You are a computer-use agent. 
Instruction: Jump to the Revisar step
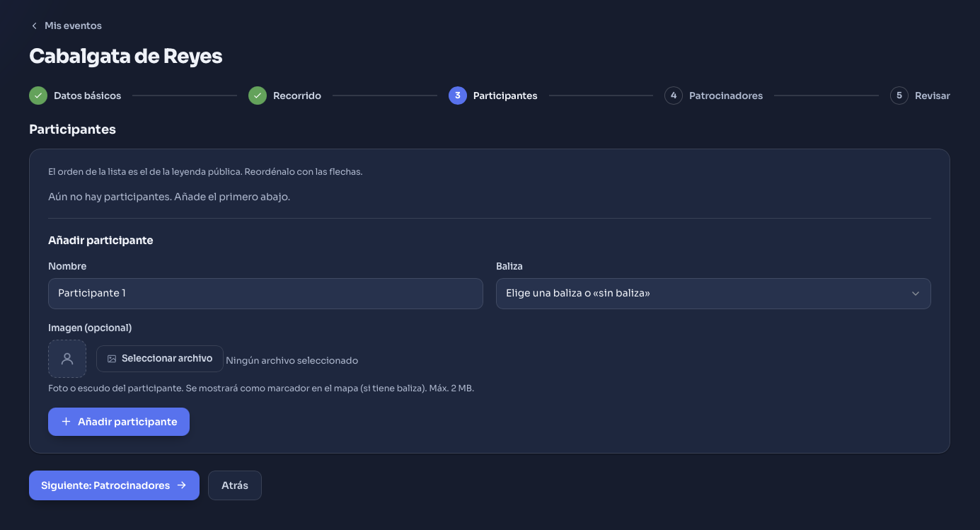click(x=920, y=96)
